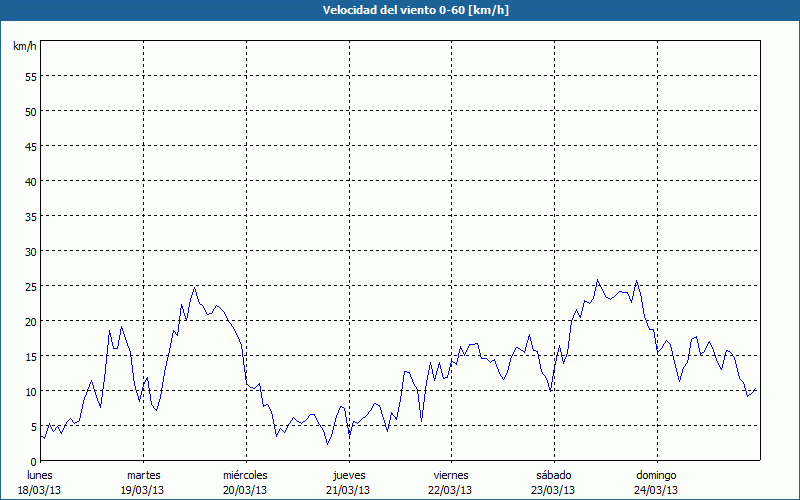This screenshot has width=800, height=500.
Task: Select the 'lunes' day label
Action: point(40,475)
